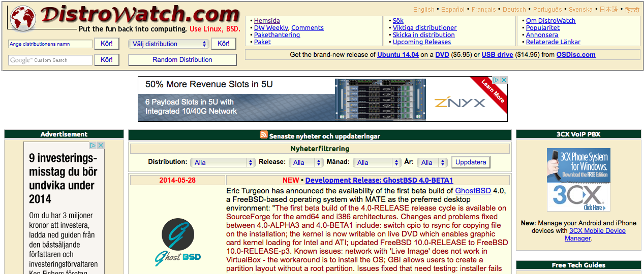Switch language to Français
Viewport: 644px width, 274px height.
coord(483,10)
